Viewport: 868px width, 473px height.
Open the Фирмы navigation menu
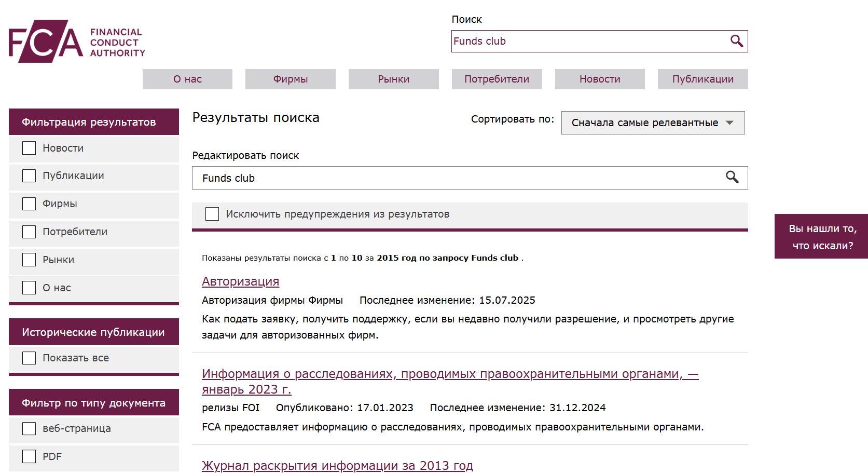(x=290, y=79)
